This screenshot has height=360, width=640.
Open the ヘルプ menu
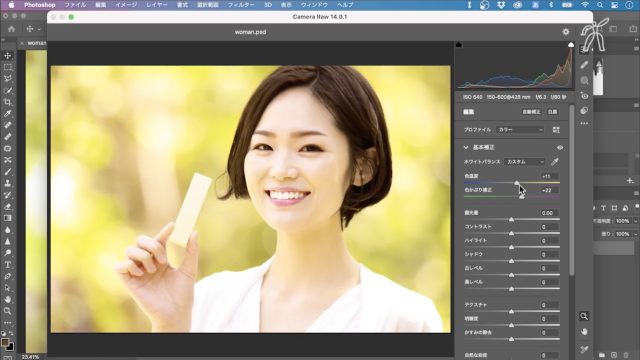point(345,5)
